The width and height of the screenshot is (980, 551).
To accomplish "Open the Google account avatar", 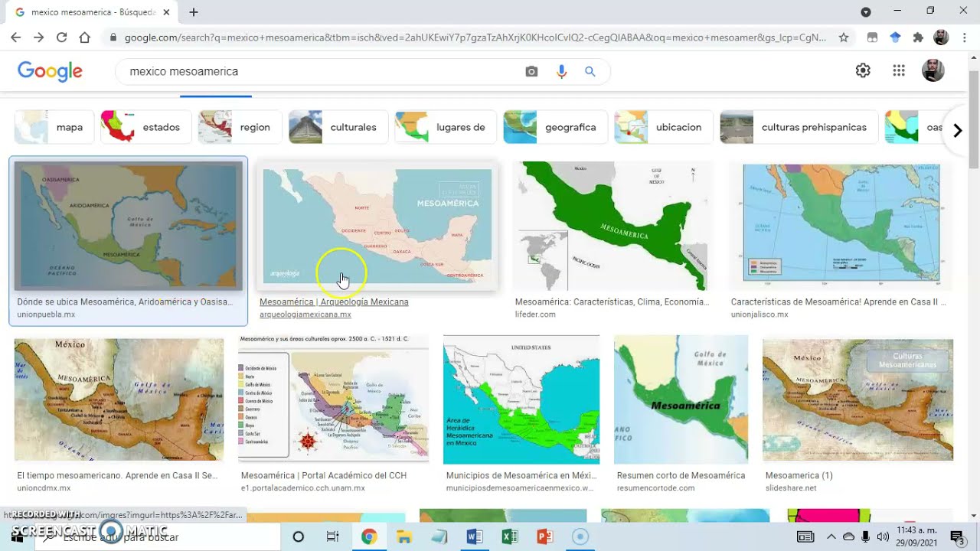I will point(933,70).
